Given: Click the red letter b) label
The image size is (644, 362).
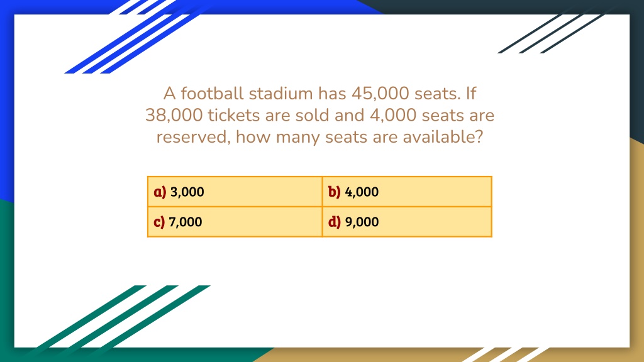Looking at the screenshot, I should click(335, 192).
